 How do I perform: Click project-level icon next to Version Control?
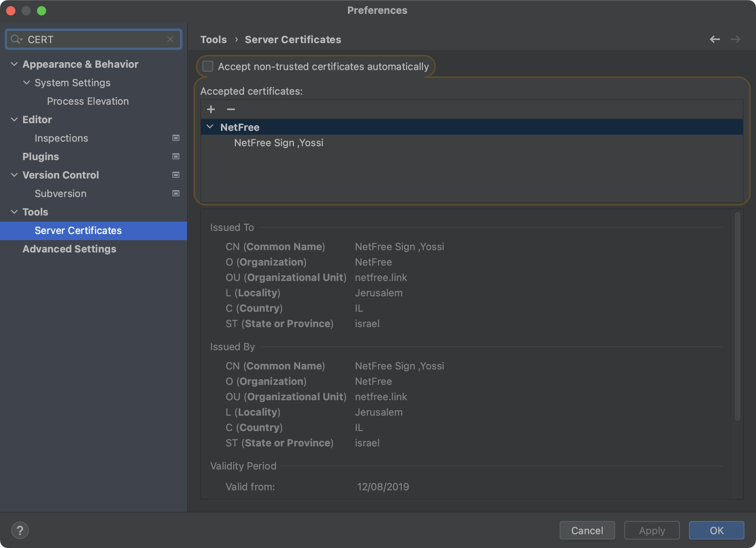click(x=176, y=175)
